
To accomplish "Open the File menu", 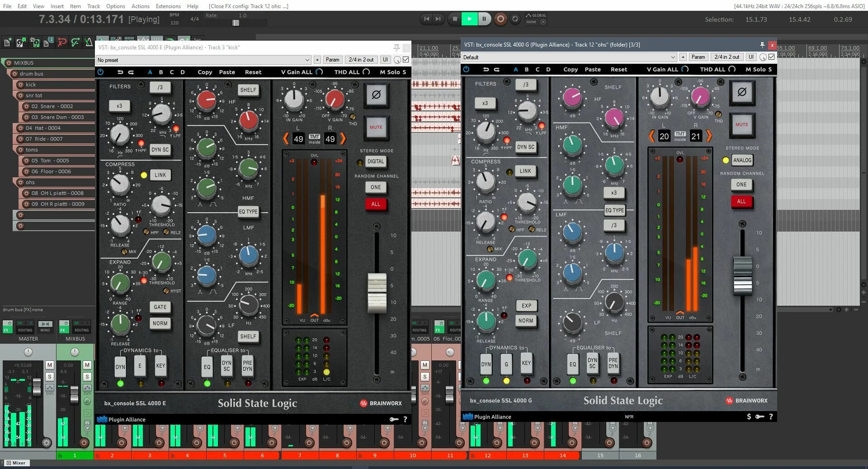I will 7,6.
